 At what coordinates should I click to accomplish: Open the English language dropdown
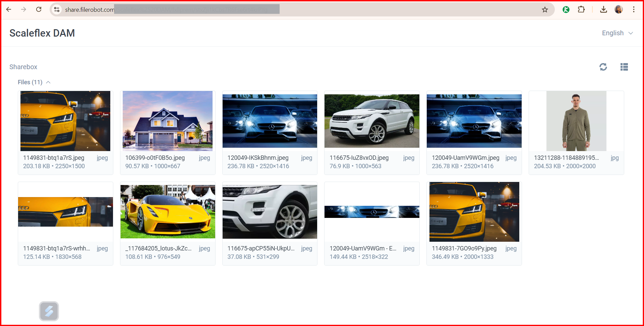(x=617, y=33)
